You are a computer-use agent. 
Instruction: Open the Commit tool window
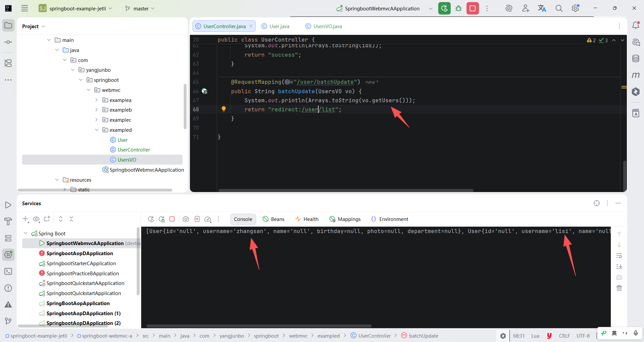(8, 42)
